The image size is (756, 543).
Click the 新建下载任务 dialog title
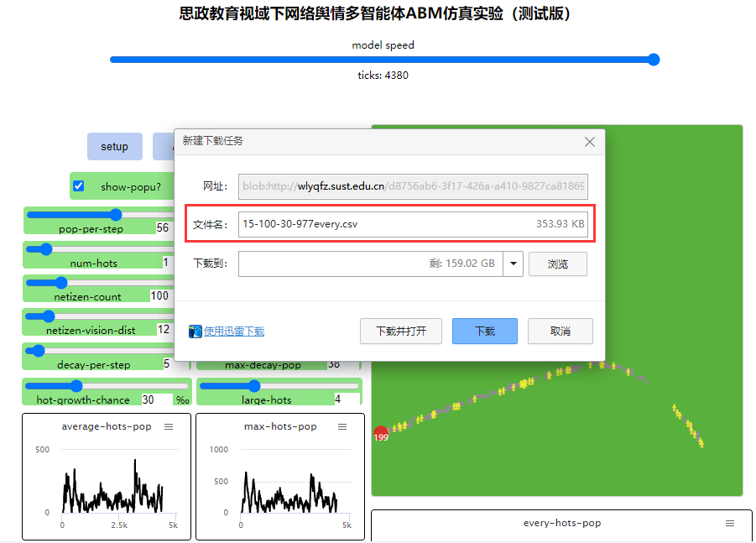click(x=212, y=141)
